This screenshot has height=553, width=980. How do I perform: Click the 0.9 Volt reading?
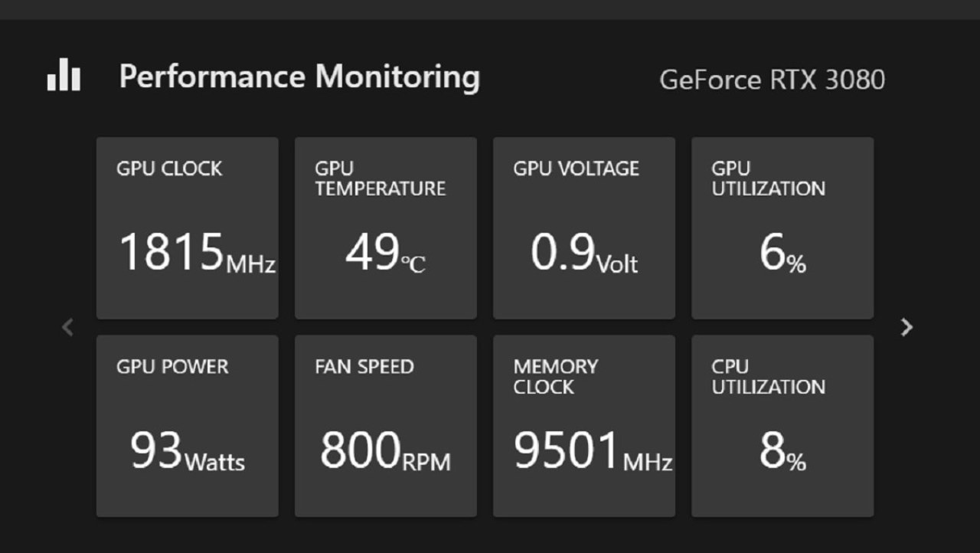[584, 253]
